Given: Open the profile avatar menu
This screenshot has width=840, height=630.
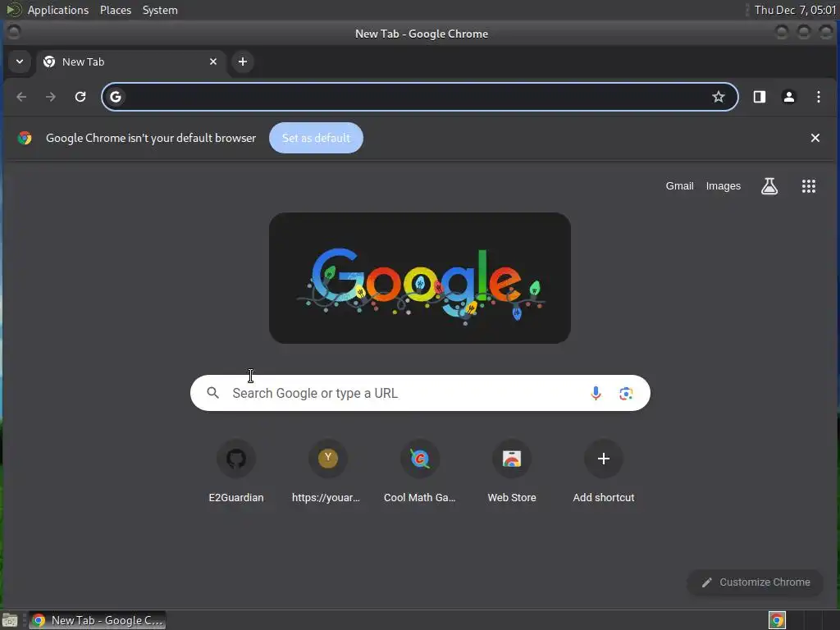Looking at the screenshot, I should point(789,97).
